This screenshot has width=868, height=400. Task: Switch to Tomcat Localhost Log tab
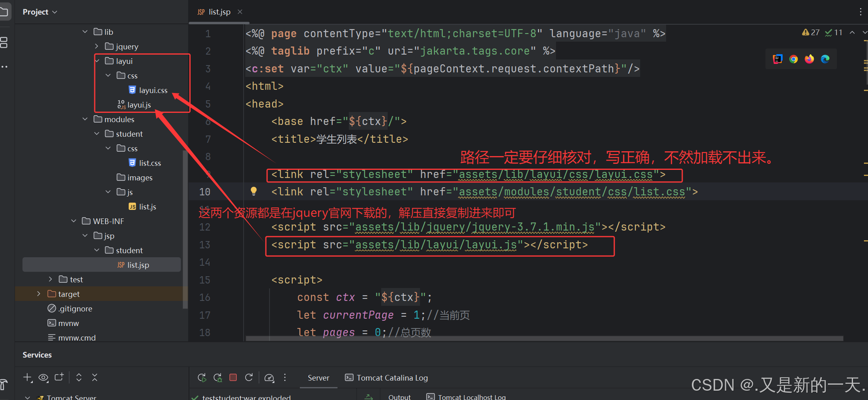[466, 397]
